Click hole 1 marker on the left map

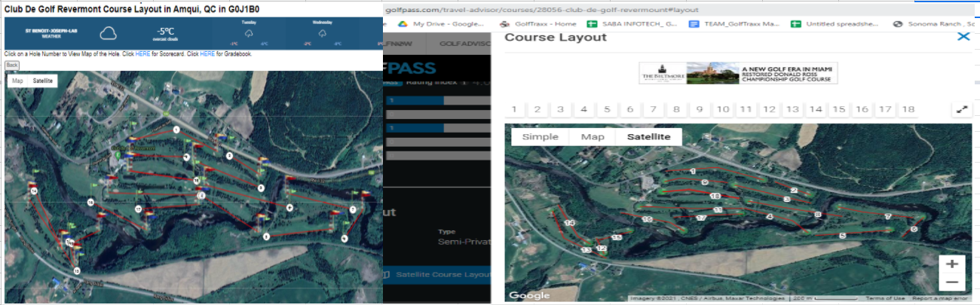point(176,130)
